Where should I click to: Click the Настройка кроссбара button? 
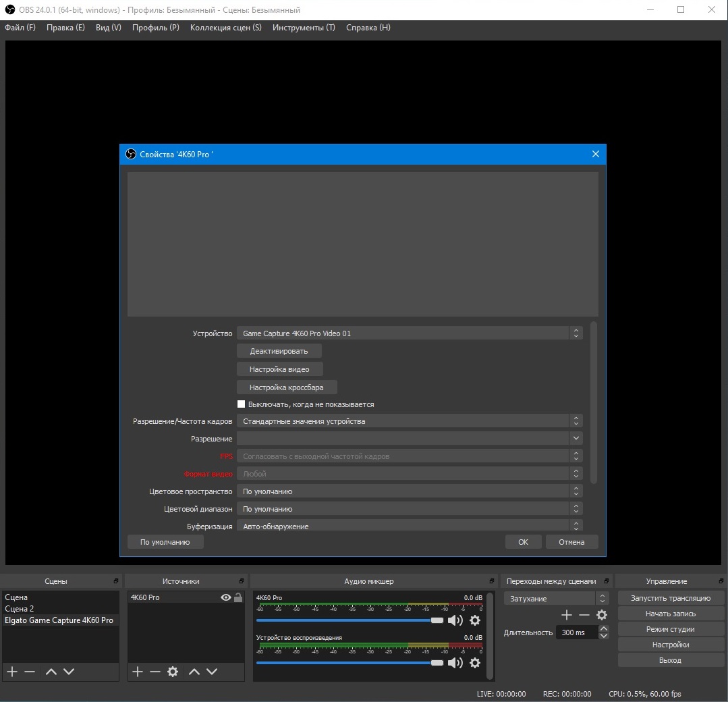click(287, 387)
